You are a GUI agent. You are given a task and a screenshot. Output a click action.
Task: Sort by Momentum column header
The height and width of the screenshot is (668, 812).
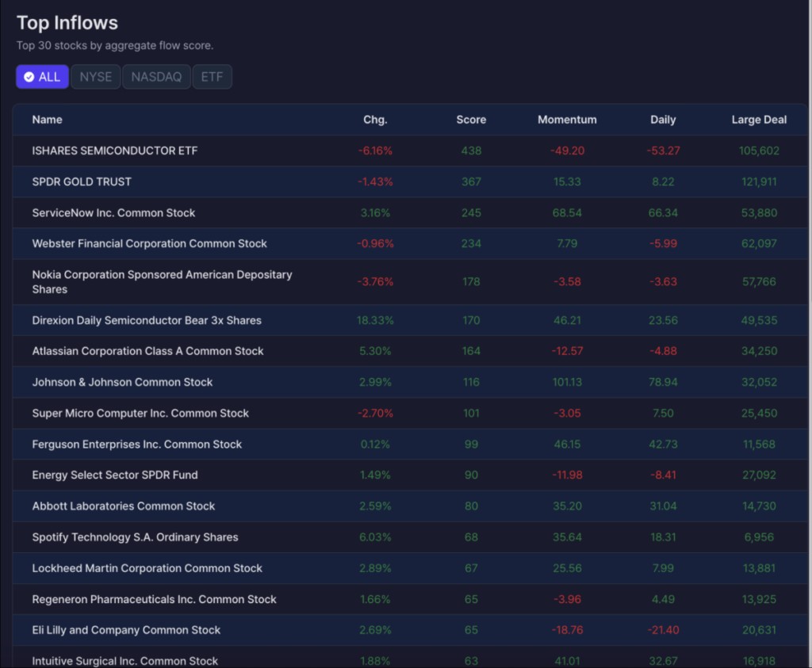pyautogui.click(x=567, y=120)
